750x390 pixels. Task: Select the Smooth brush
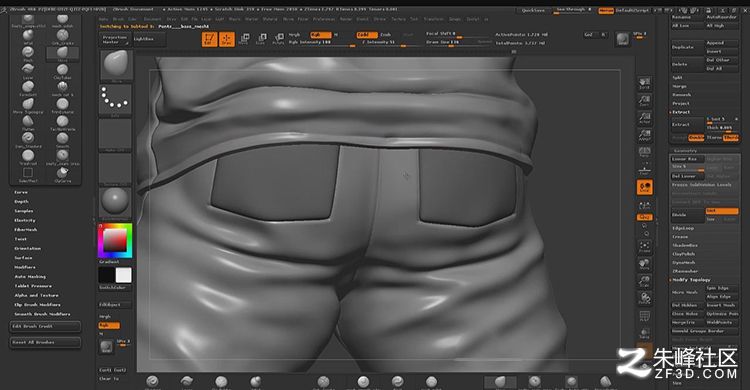tap(62, 140)
